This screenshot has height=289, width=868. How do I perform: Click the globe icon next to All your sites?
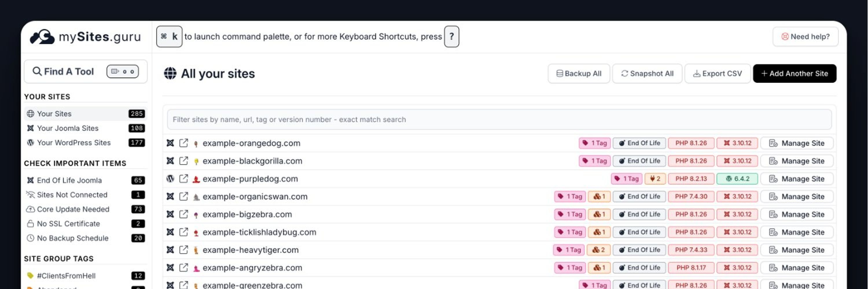(170, 73)
